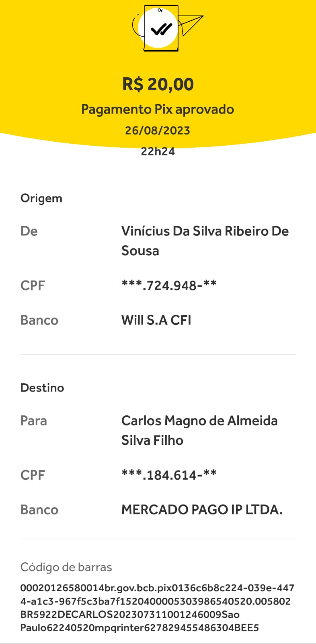The width and height of the screenshot is (316, 644).
Task: Select the Pix barcode code string
Action: 157,608
